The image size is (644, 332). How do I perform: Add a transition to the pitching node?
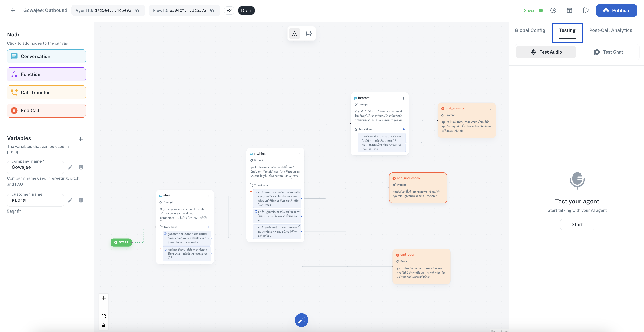pyautogui.click(x=299, y=185)
